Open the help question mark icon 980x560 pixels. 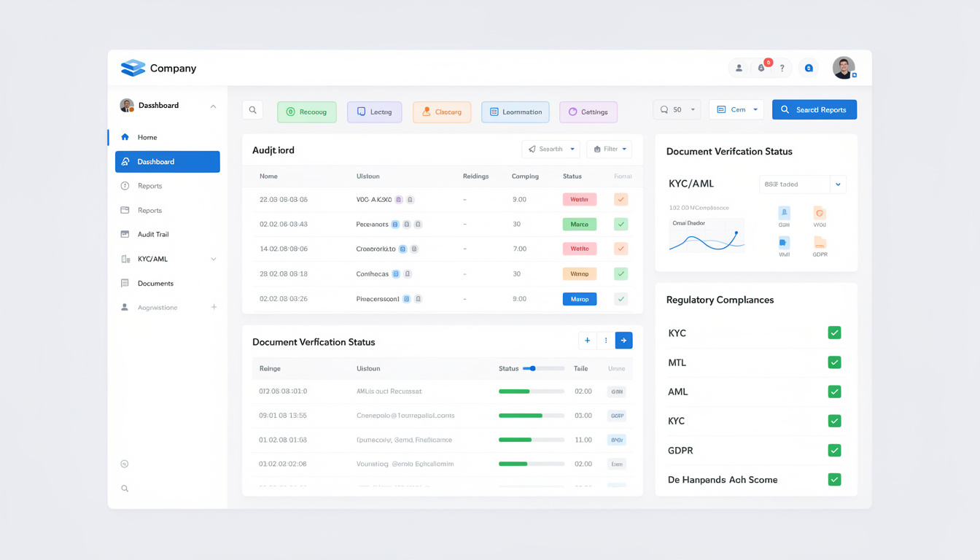pyautogui.click(x=782, y=68)
